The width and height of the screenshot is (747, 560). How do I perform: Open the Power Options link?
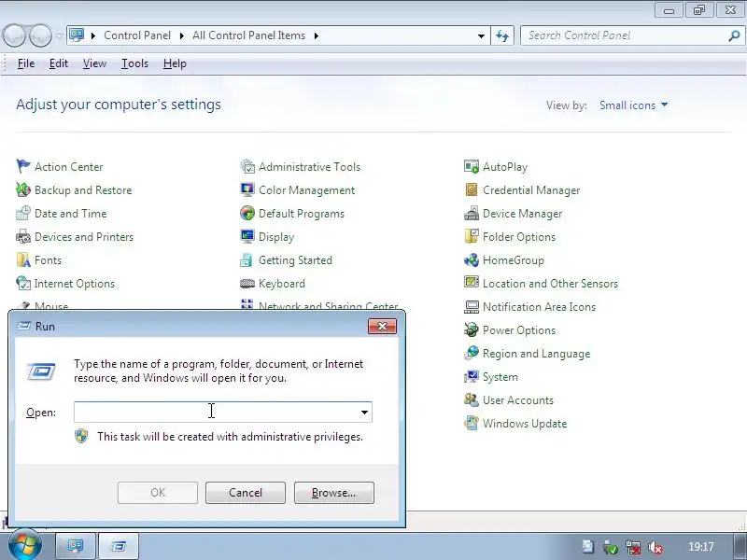point(519,330)
